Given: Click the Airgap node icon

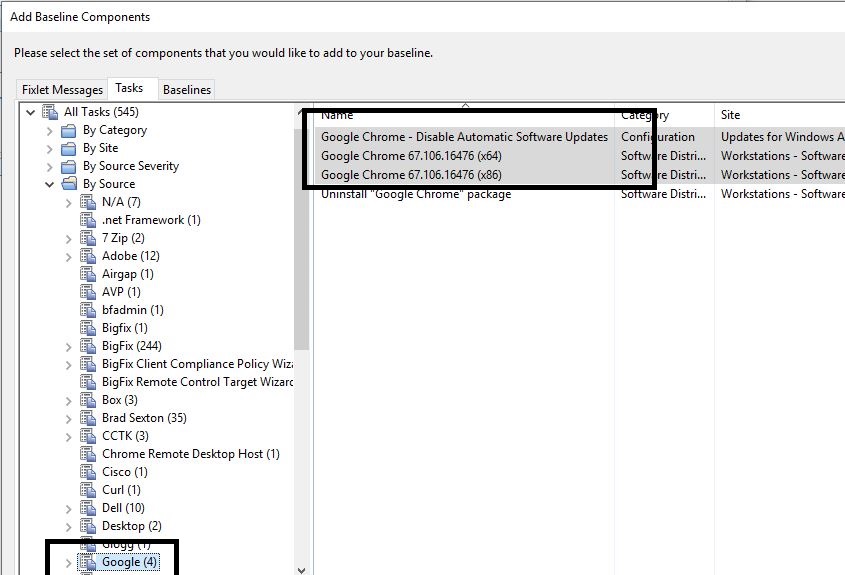Looking at the screenshot, I should 88,274.
